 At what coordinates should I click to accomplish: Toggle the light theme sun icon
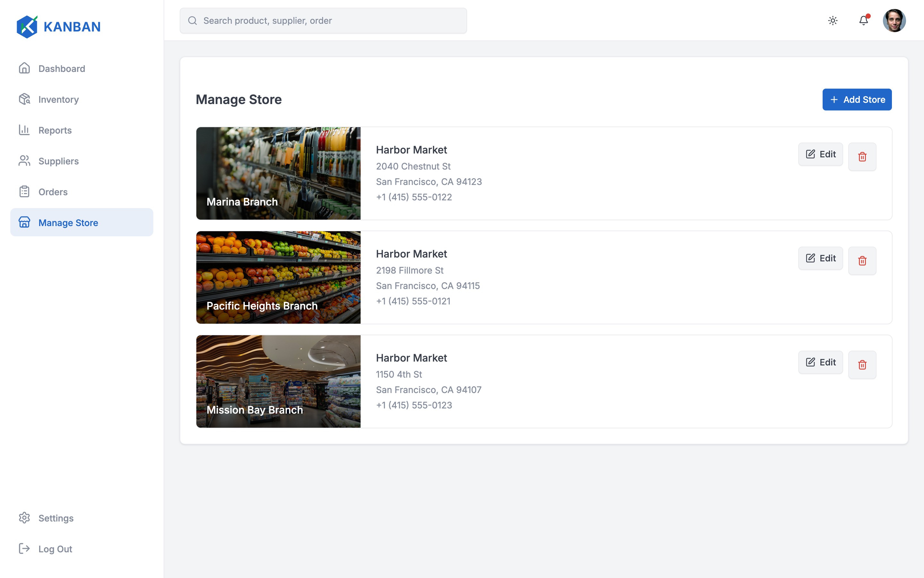(x=833, y=21)
